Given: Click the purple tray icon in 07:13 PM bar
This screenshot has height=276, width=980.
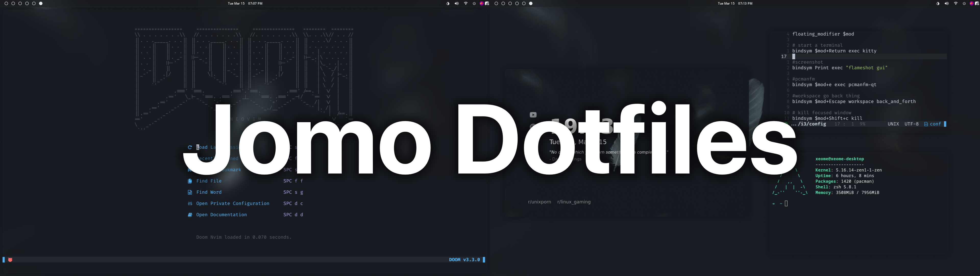Looking at the screenshot, I should (972, 3).
